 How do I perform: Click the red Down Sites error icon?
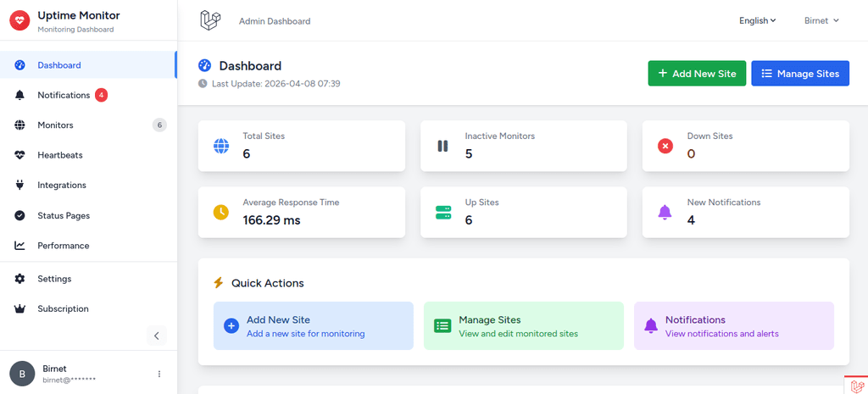click(x=665, y=146)
